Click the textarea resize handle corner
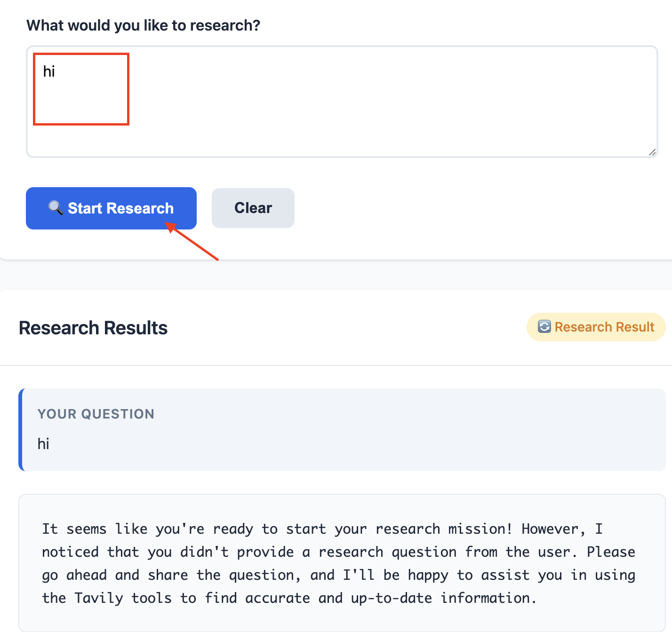 [x=652, y=152]
